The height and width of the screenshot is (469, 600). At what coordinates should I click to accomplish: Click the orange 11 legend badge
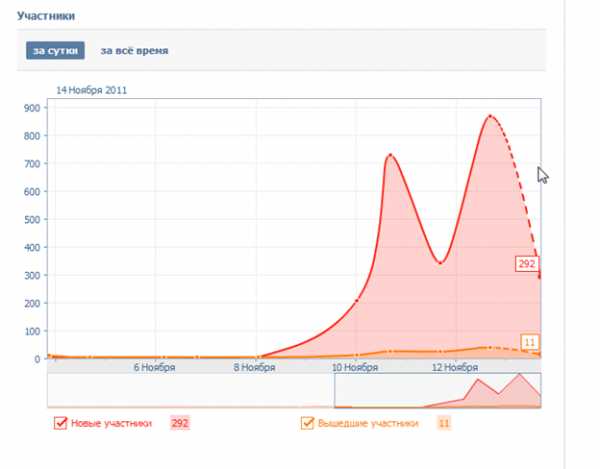(x=444, y=423)
